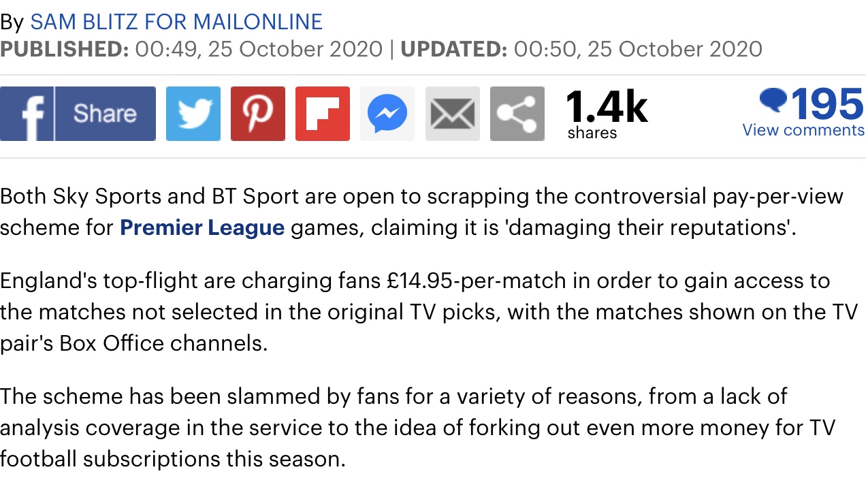Share via the red Flipboard icon
Image resolution: width=868 pixels, height=493 pixels.
pos(323,114)
